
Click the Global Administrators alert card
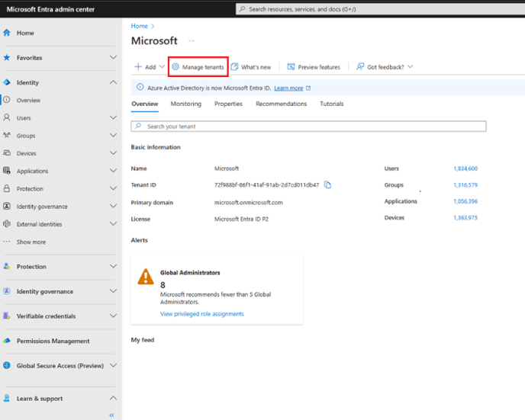(217, 290)
